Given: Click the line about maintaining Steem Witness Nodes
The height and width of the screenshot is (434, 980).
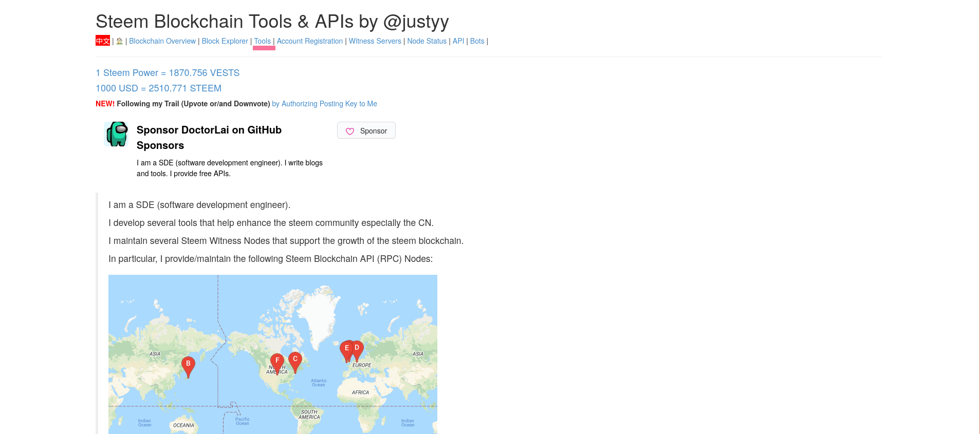Looking at the screenshot, I should pos(286,241).
